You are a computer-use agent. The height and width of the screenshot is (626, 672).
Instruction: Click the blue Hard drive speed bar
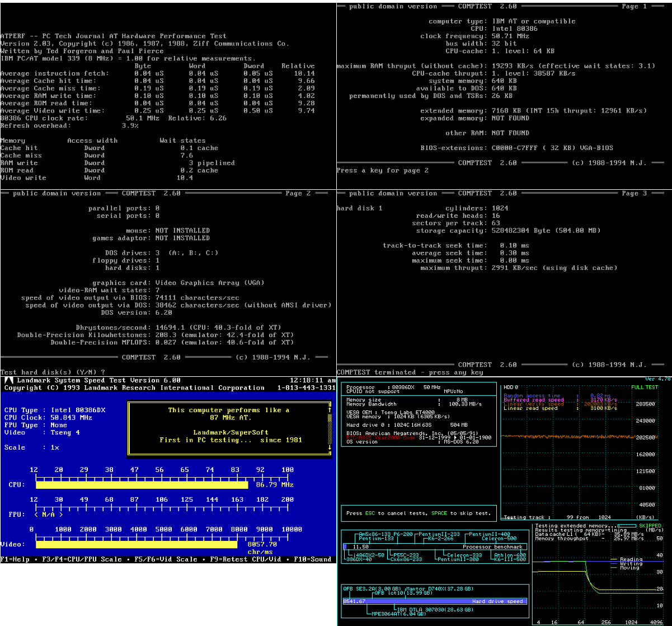pyautogui.click(x=435, y=601)
